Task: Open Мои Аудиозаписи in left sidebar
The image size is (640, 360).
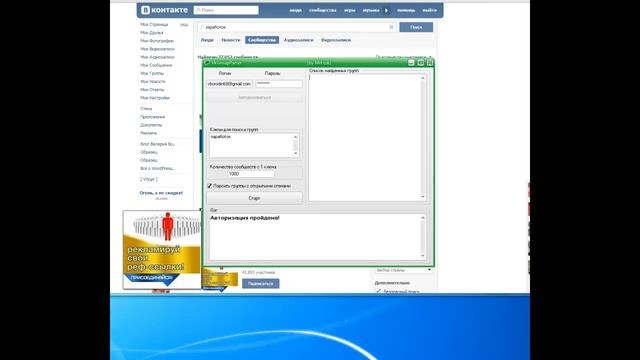Action: [x=157, y=57]
